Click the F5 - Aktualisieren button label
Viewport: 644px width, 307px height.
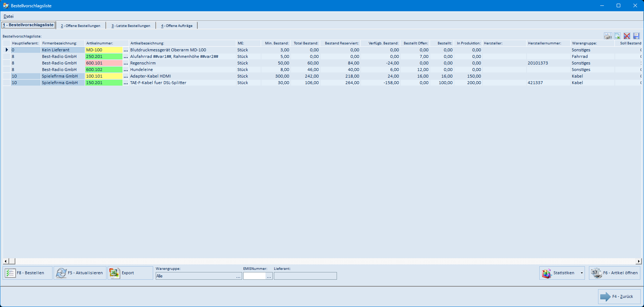pos(85,273)
